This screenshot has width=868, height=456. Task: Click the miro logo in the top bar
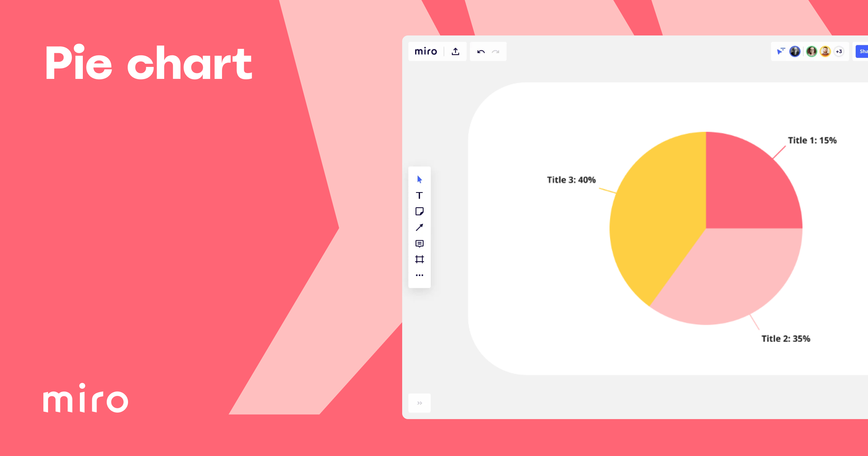pyautogui.click(x=425, y=51)
